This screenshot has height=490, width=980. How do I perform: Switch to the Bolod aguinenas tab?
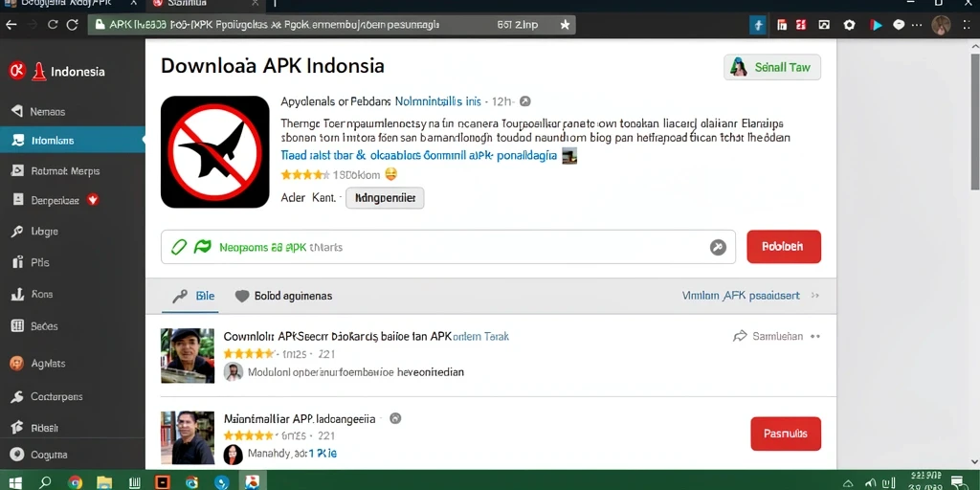283,296
